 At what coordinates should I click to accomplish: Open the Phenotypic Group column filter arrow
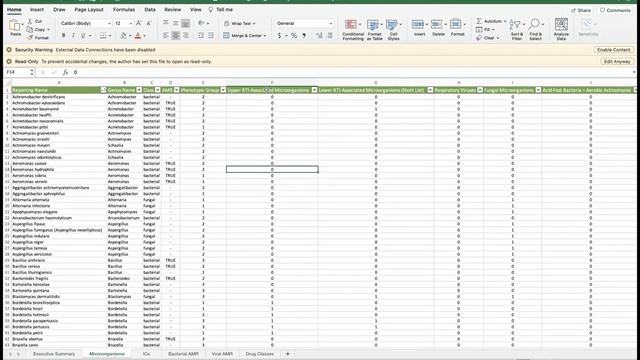(x=223, y=90)
